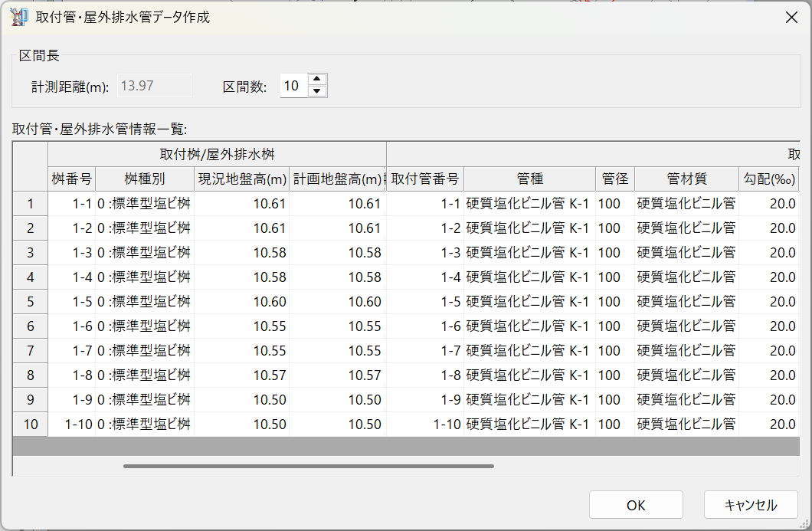Click the 計測距離 field showing 13.97
Viewport: 812px width, 531px height.
tap(154, 86)
